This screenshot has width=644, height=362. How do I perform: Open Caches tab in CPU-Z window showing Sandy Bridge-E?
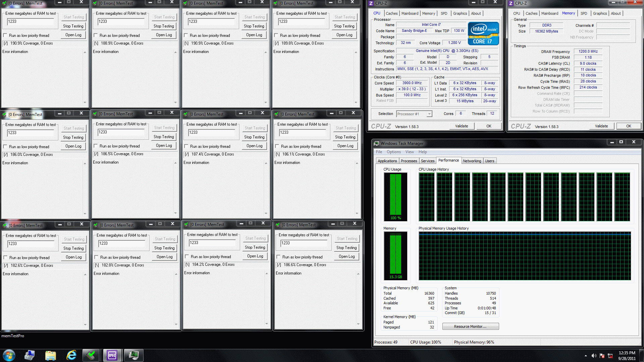[391, 13]
